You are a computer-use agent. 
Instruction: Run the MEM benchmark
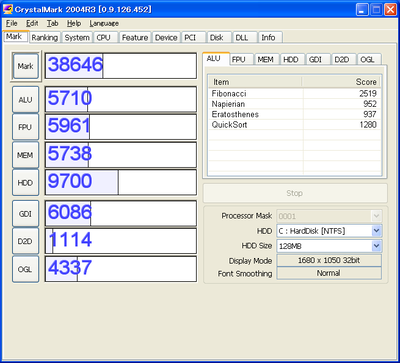pos(26,155)
